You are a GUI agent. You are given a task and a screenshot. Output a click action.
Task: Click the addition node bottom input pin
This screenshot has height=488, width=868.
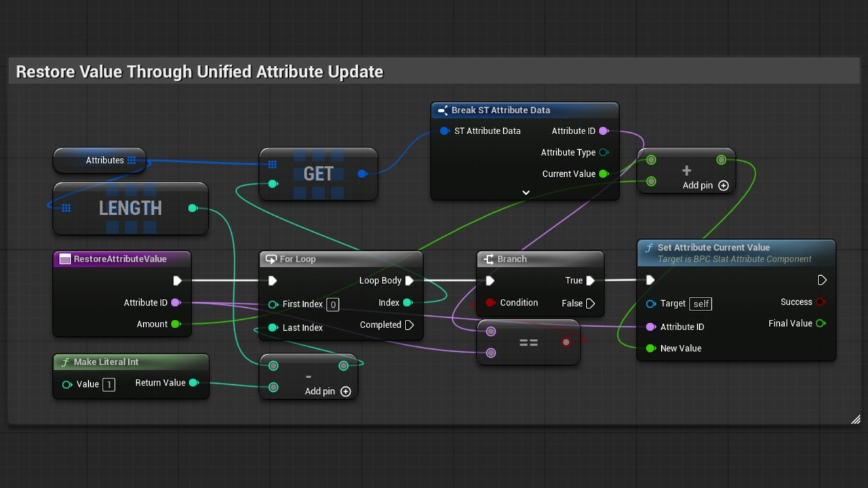pyautogui.click(x=651, y=181)
